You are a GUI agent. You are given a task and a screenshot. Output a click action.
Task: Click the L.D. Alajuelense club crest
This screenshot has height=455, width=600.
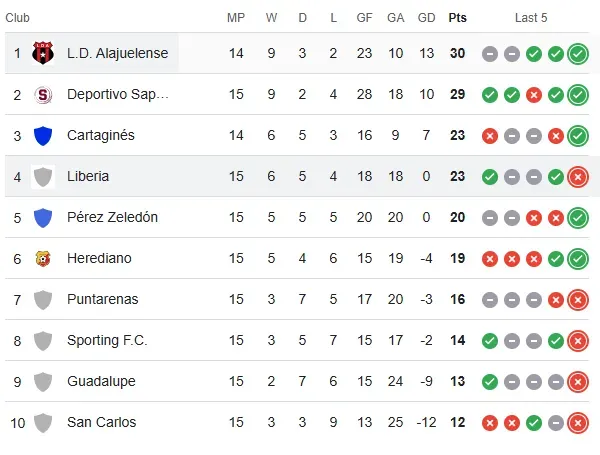point(42,53)
